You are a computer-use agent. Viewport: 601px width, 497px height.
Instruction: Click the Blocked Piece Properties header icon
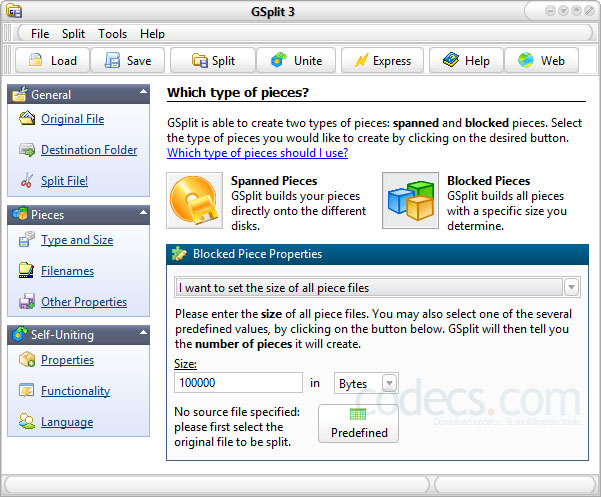(179, 254)
